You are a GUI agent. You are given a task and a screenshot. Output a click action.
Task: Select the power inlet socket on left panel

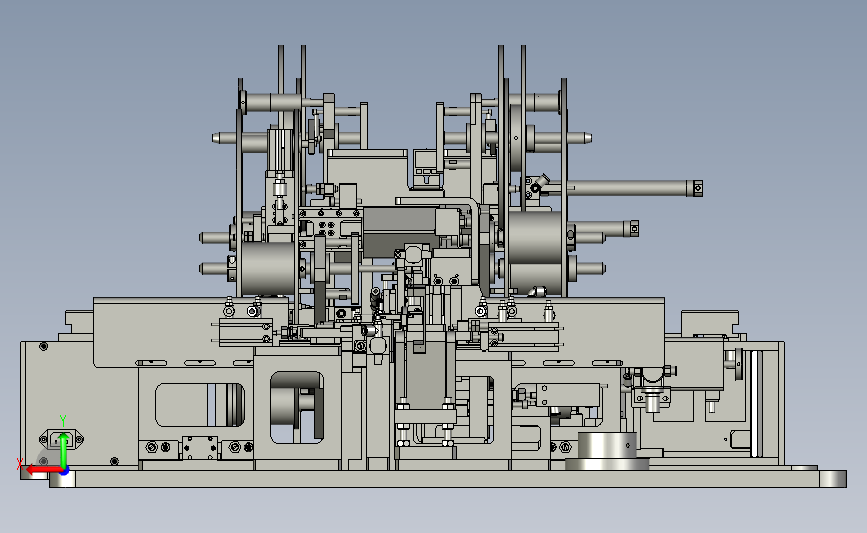point(61,440)
